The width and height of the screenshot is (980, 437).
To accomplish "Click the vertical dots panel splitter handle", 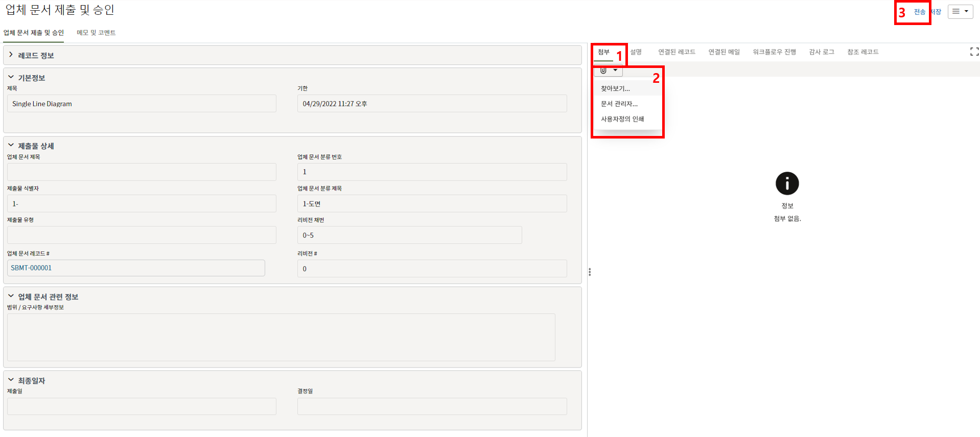I will pos(590,272).
